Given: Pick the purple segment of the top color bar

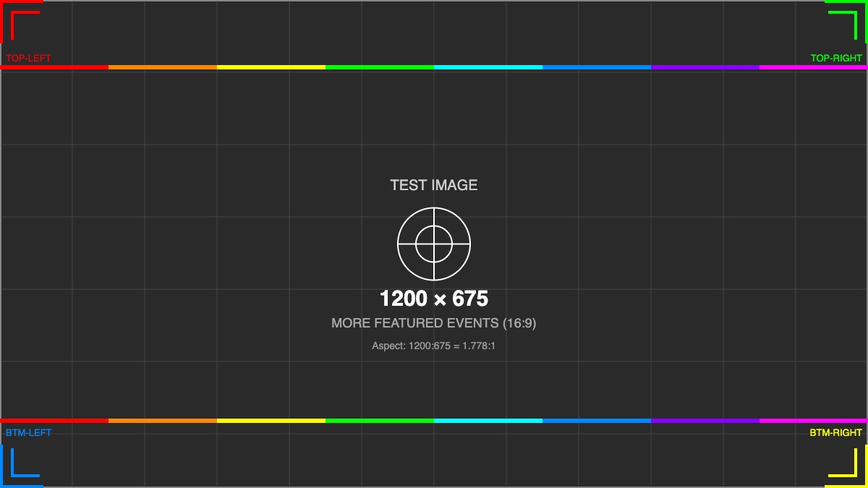Looking at the screenshot, I should point(705,67).
